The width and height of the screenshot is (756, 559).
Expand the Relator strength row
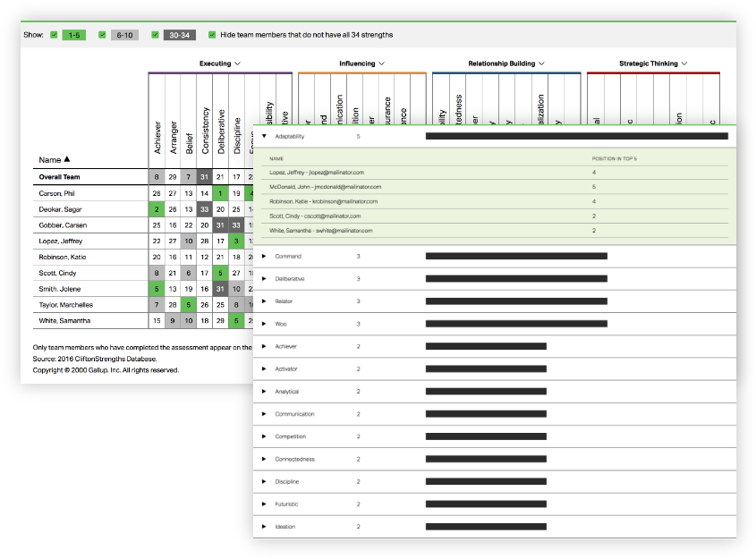(263, 301)
